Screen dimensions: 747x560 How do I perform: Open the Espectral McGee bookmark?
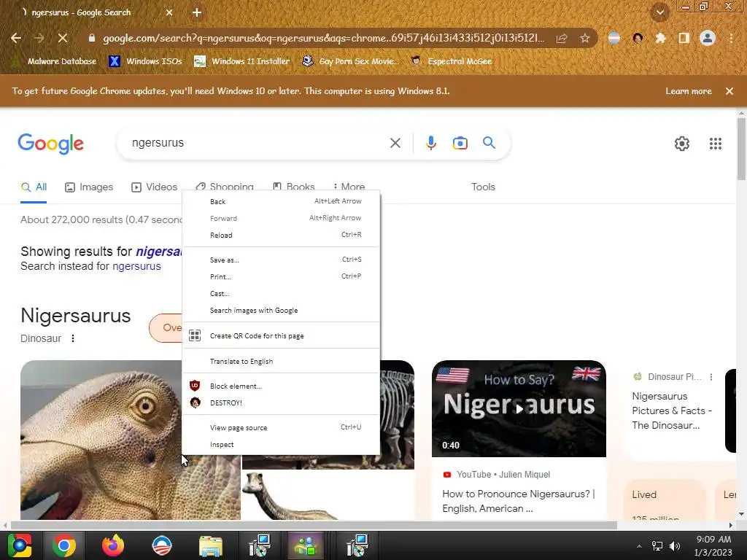click(x=452, y=61)
